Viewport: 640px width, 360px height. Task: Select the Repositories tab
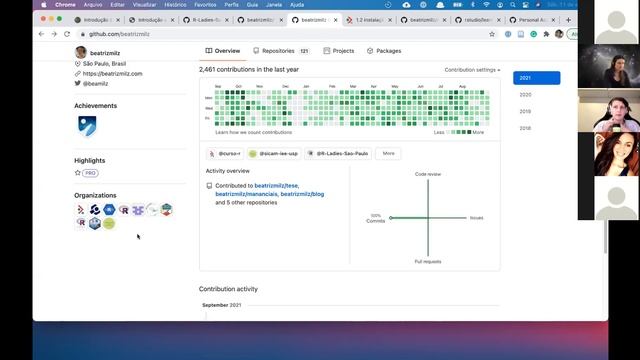pos(281,51)
